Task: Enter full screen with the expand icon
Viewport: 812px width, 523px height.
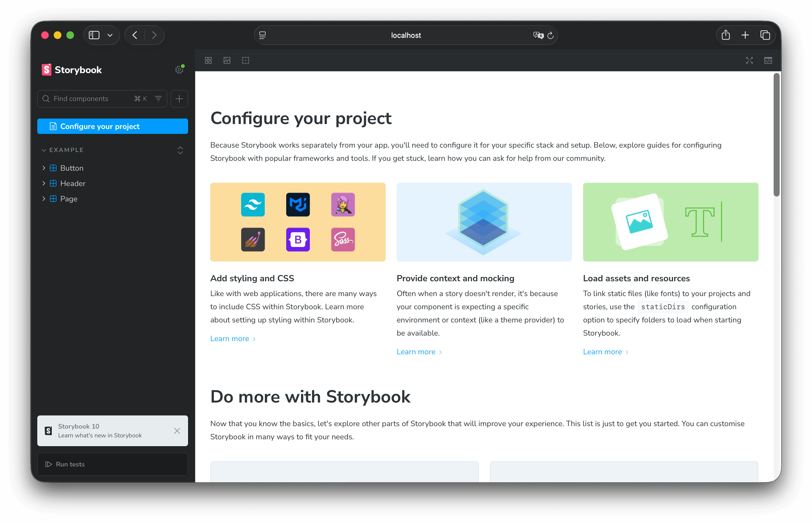Action: pos(749,60)
